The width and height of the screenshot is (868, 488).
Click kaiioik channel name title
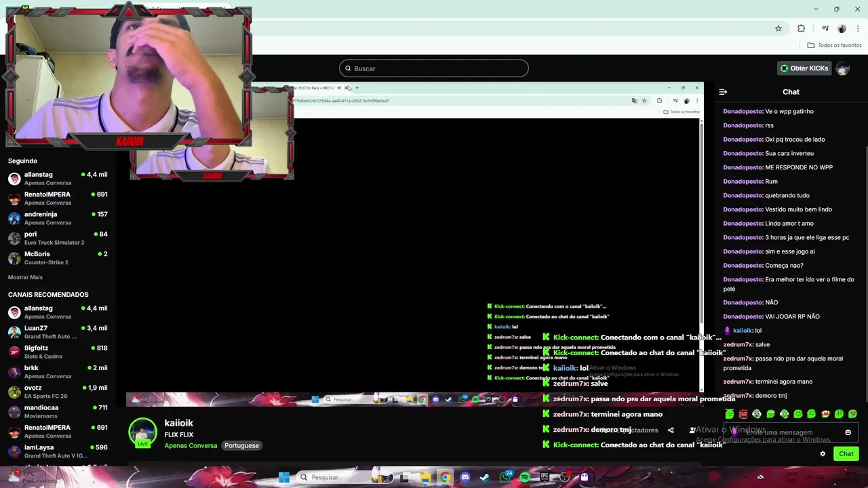click(x=178, y=423)
